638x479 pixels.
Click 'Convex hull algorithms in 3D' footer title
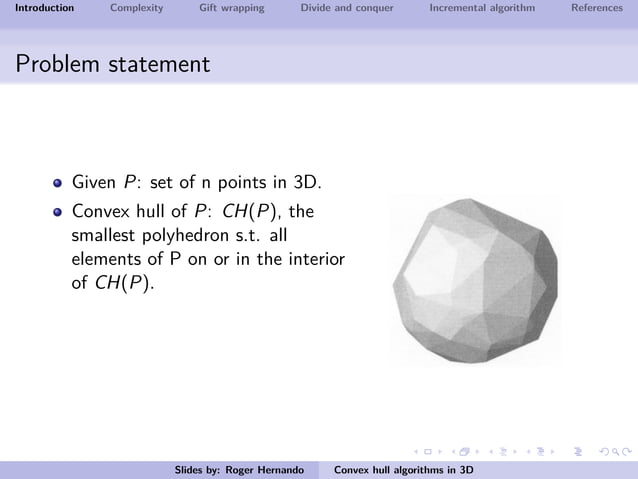404,470
